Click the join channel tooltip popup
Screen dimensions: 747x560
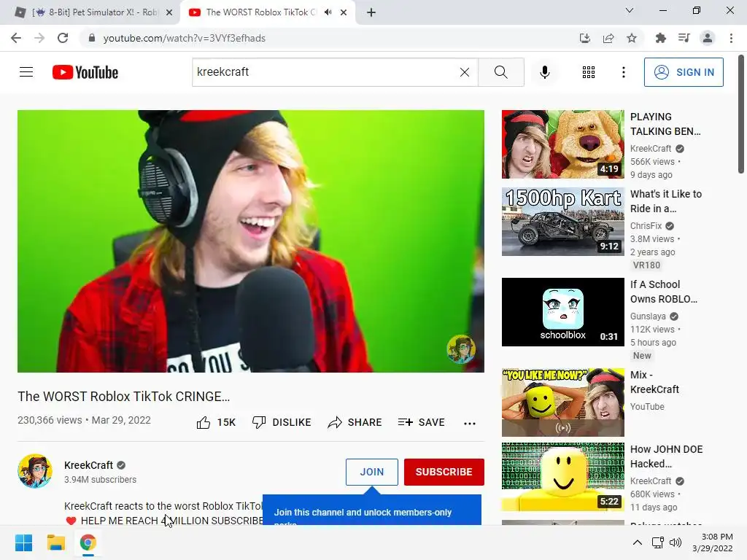[x=371, y=510]
